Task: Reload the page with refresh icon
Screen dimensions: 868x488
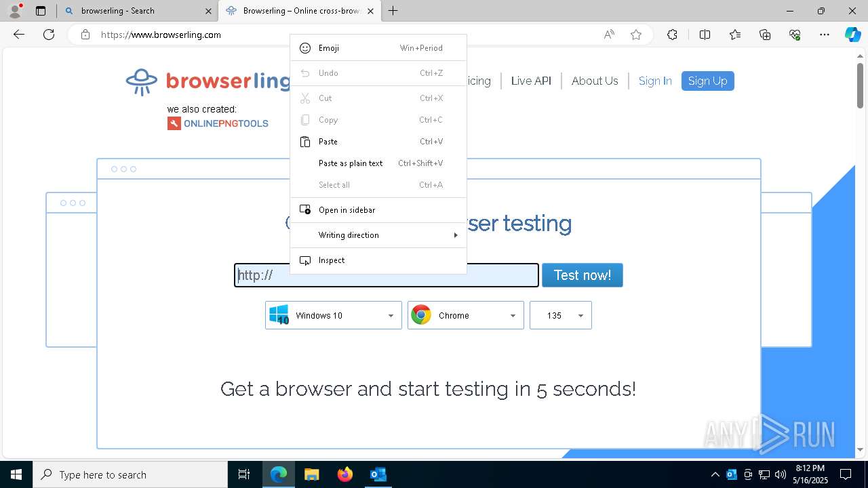Action: 49,35
